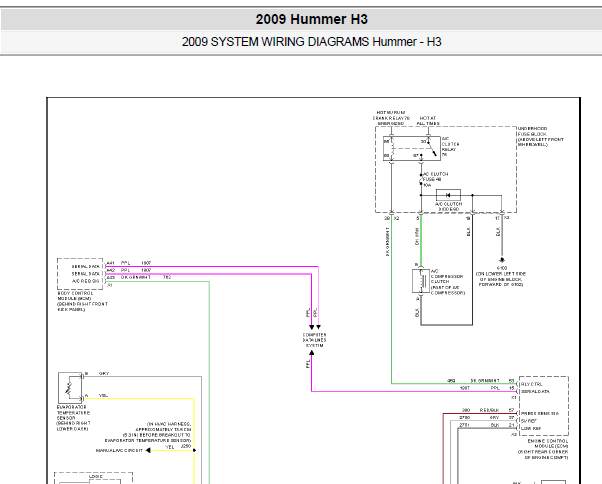Click the A/C clutch relay switch symbol
The width and height of the screenshot is (602, 484).
pos(430,148)
